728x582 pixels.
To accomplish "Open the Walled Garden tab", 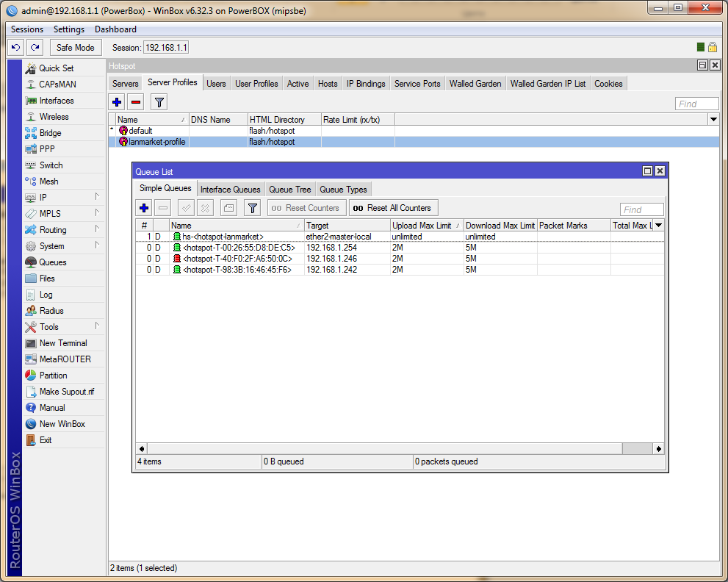I will [475, 84].
